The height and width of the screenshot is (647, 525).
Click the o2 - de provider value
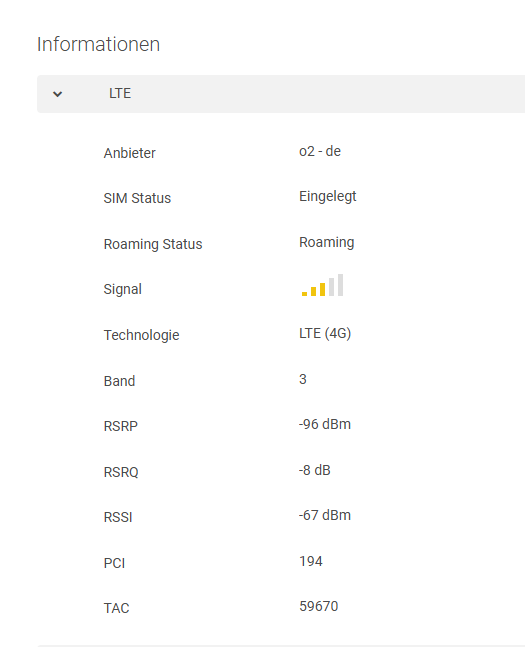(320, 151)
